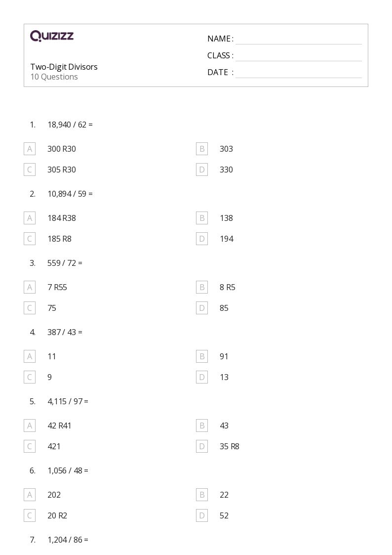Click the Two-Digit Divisors title
Screen dimensions: 392x555
point(64,67)
